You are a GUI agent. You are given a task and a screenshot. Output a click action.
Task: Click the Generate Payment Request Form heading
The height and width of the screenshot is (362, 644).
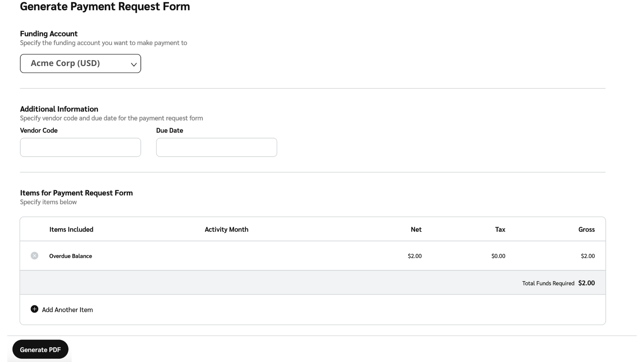click(x=105, y=7)
